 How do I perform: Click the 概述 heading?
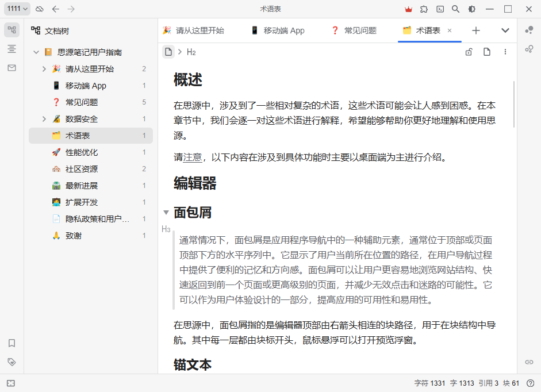187,80
